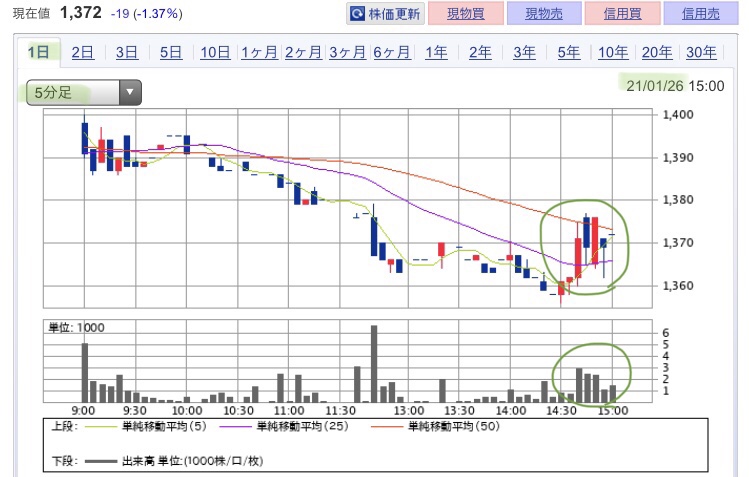Select the 1日 chart tab
This screenshot has width=749, height=477.
(39, 53)
